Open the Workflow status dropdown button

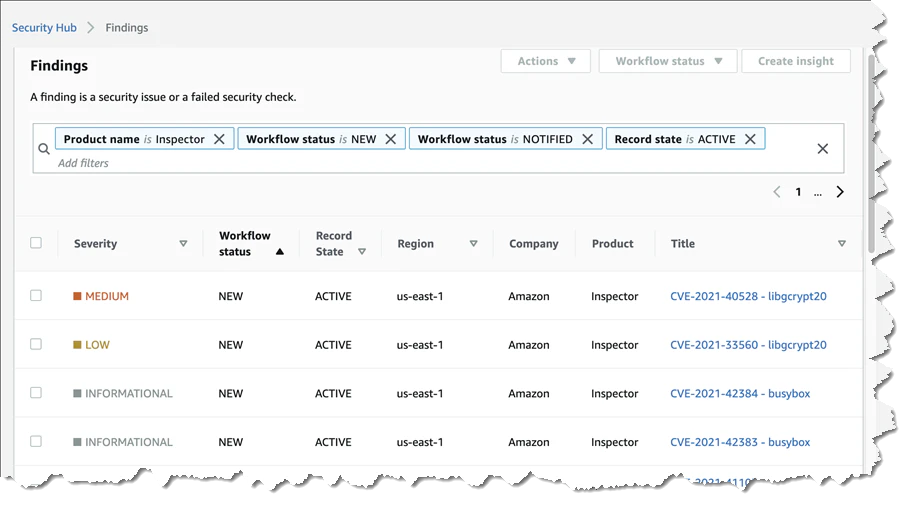pyautogui.click(x=668, y=61)
